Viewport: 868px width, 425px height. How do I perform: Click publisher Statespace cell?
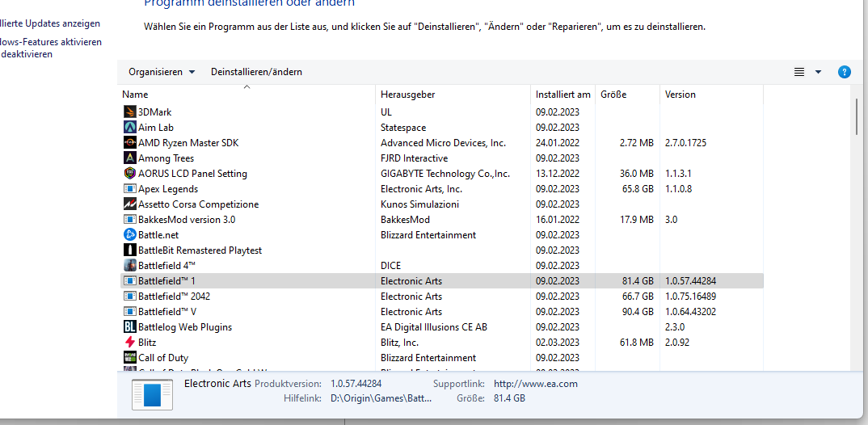pos(403,128)
